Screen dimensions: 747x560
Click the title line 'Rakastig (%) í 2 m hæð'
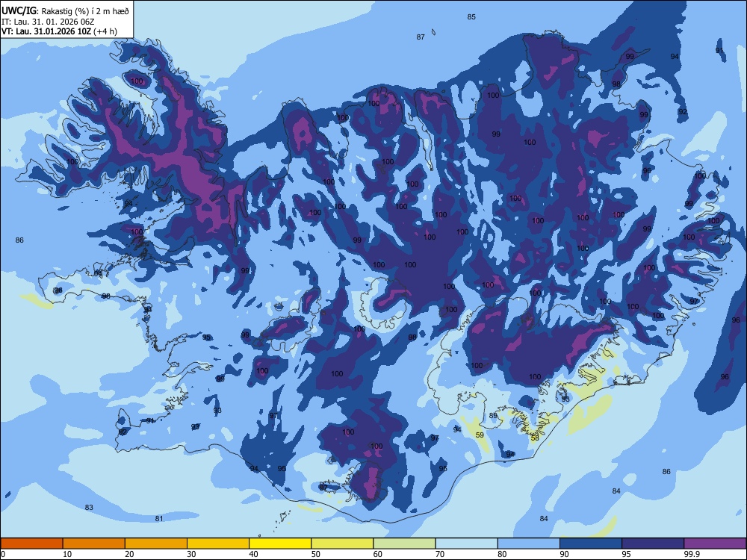85,11
